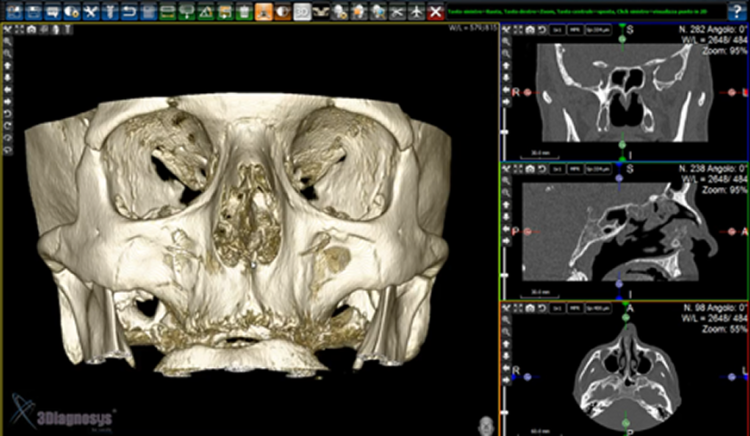Click red right crosshair handle in sagittal view
The image size is (750, 436).
pos(731,232)
